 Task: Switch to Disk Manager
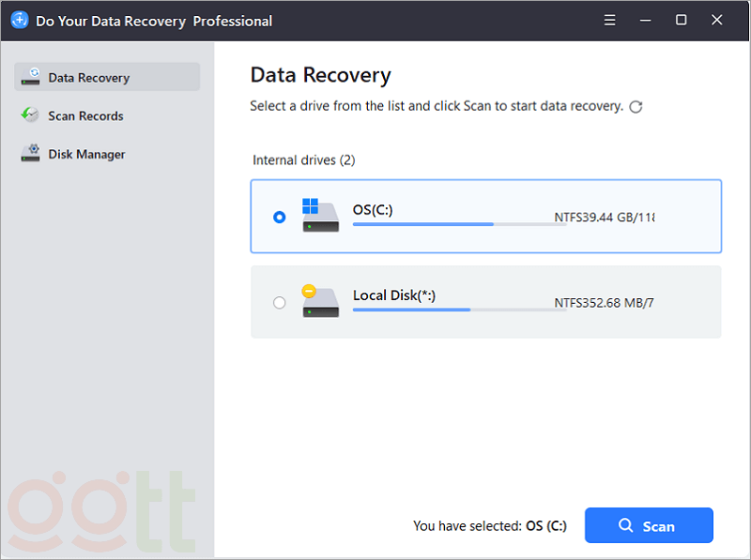(86, 155)
